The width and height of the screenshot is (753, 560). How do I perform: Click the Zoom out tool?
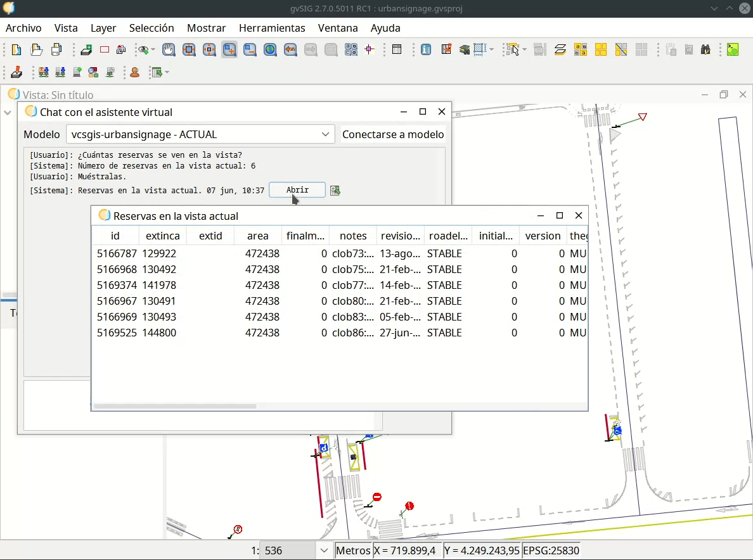click(x=250, y=50)
